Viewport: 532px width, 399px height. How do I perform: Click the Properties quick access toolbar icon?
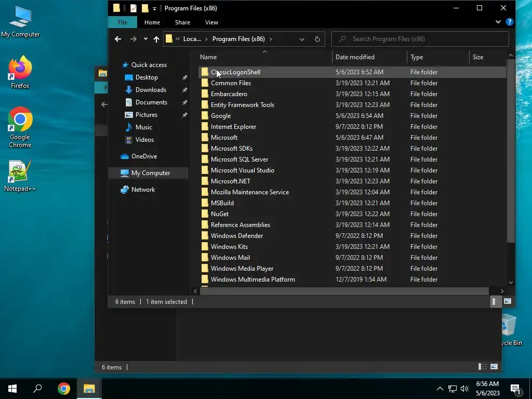134,8
